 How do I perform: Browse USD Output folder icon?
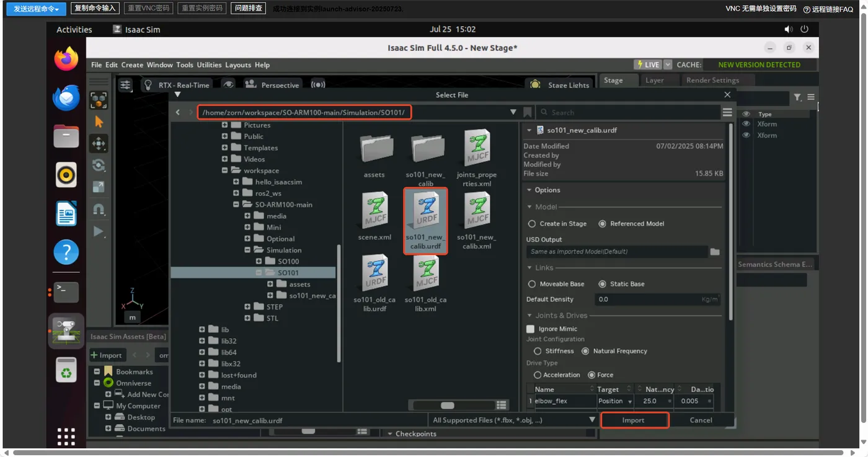click(715, 252)
